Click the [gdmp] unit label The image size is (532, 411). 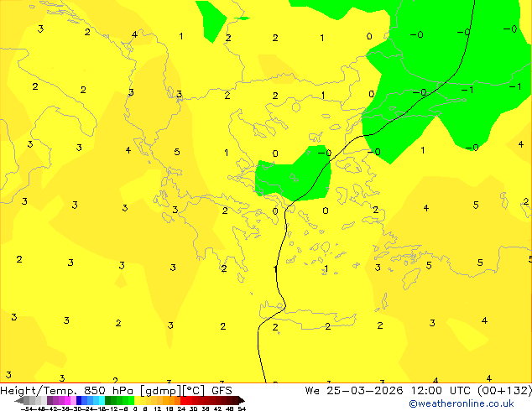point(160,391)
